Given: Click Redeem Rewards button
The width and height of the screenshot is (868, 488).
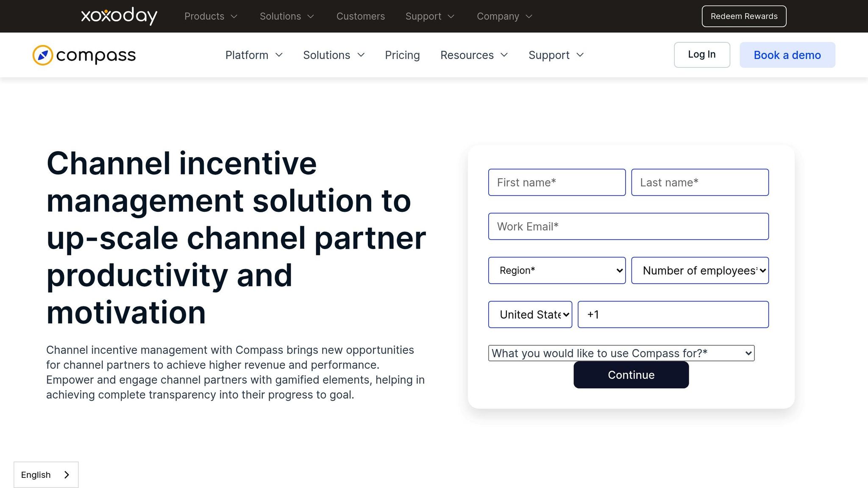Looking at the screenshot, I should coord(744,16).
